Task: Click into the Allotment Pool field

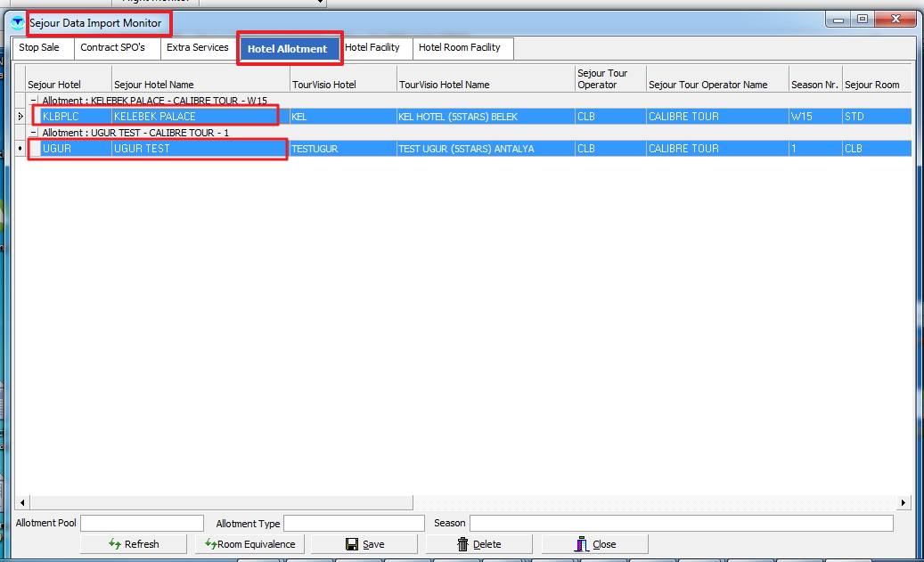Action: (142, 523)
